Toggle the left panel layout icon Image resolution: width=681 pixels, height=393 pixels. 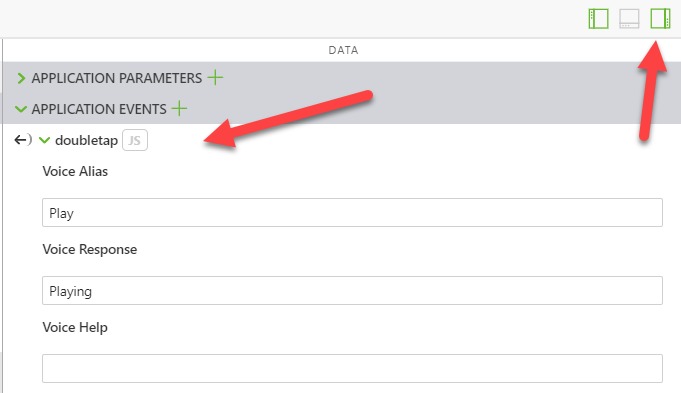tap(598, 19)
